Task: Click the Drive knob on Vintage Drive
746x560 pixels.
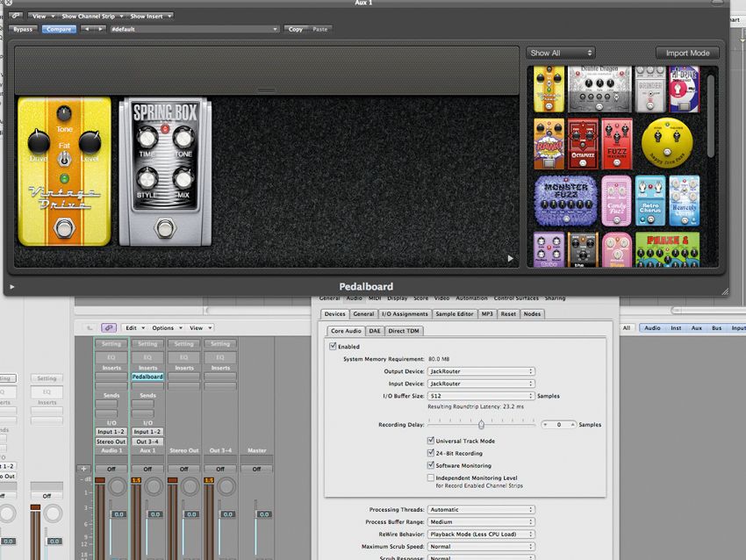Action: click(39, 141)
